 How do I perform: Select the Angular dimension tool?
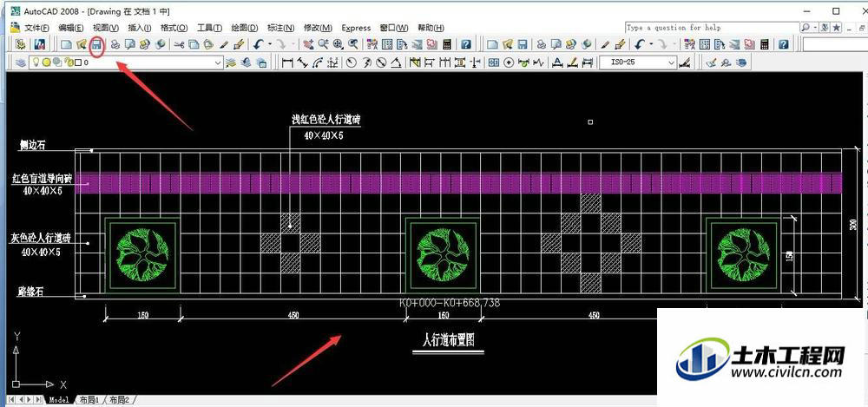point(396,62)
